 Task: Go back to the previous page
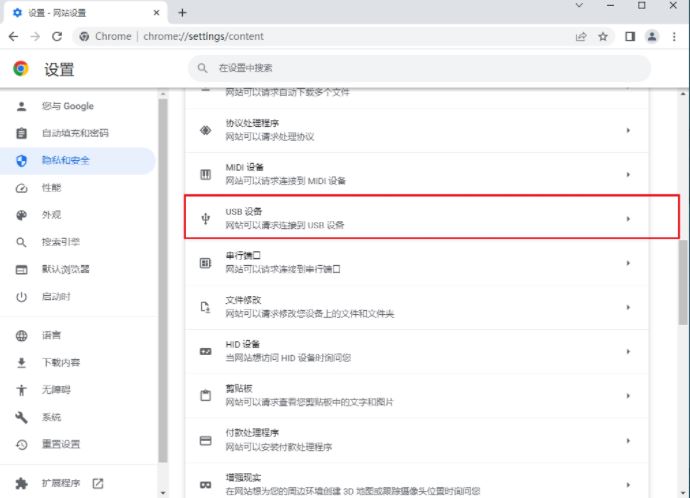click(x=14, y=37)
